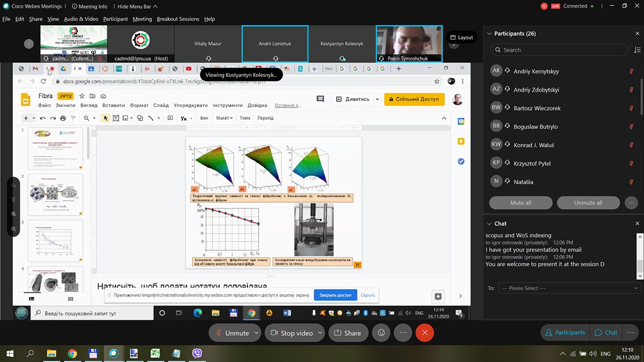Expand the chat recipient dropdown
This screenshot has width=644, height=362.
pos(569,288)
